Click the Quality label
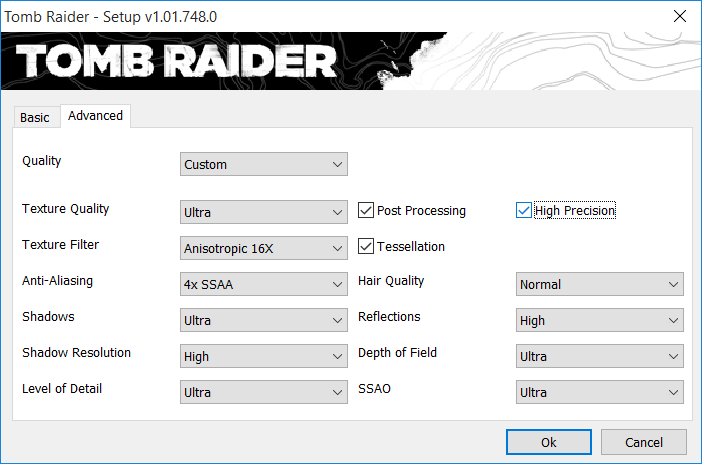Screen dimensions: 702x464 pos(42,161)
